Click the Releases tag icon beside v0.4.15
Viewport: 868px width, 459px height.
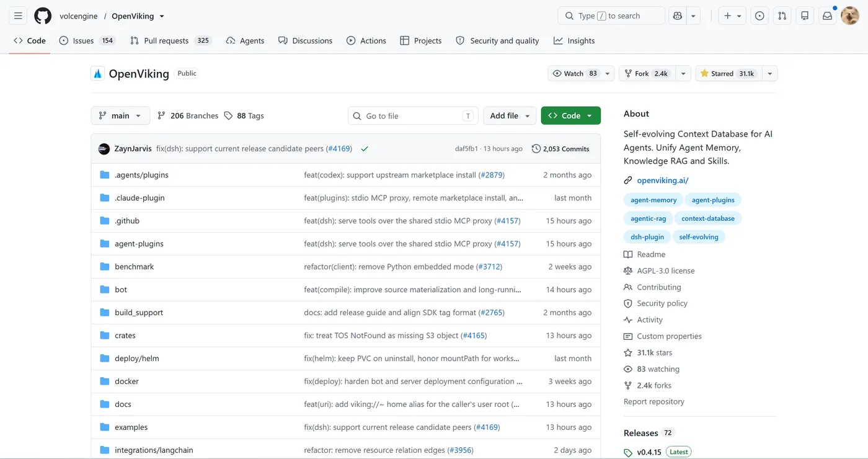pyautogui.click(x=628, y=452)
